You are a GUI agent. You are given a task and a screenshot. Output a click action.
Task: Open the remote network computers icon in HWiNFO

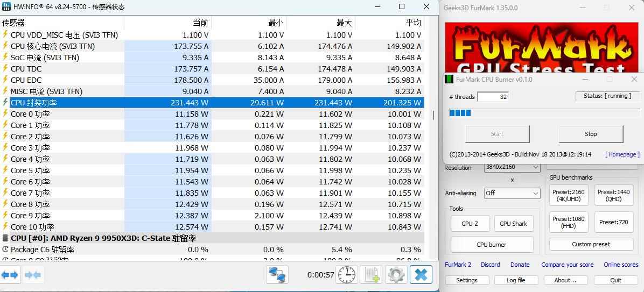[x=277, y=275]
